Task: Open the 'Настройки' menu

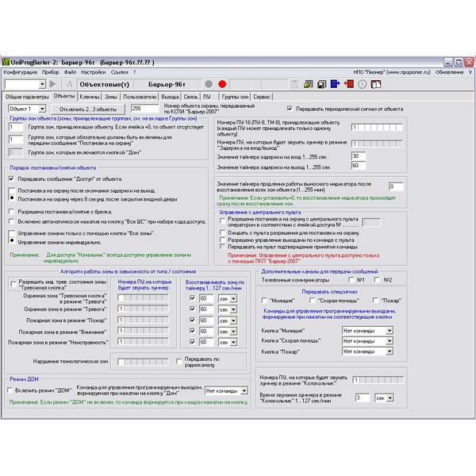Action: tap(93, 71)
